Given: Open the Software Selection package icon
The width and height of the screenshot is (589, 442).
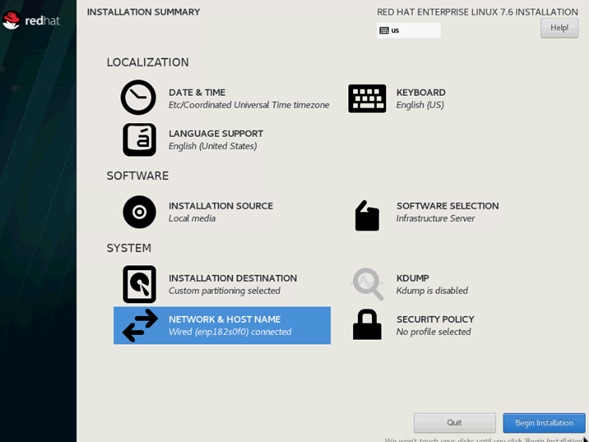Looking at the screenshot, I should point(367,216).
